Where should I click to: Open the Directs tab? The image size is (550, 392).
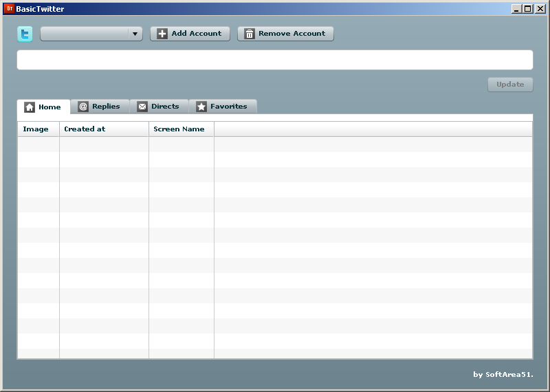point(159,107)
